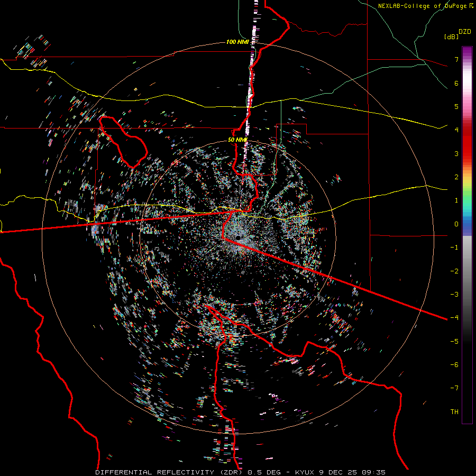
Task: Click the 100 NMI range ring label
Action: coord(237,42)
